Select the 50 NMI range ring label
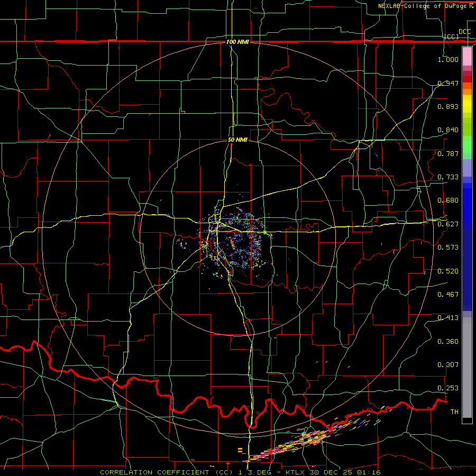 [237, 140]
